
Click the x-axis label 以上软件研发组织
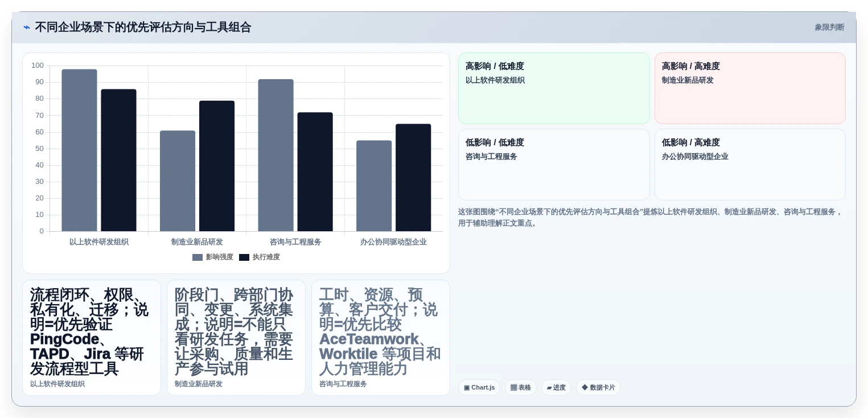click(99, 242)
